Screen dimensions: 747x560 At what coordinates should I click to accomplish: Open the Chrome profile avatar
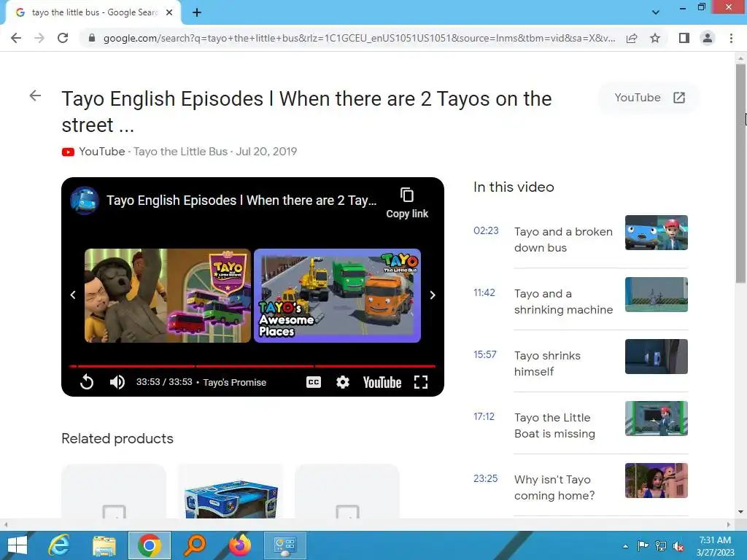pos(708,38)
